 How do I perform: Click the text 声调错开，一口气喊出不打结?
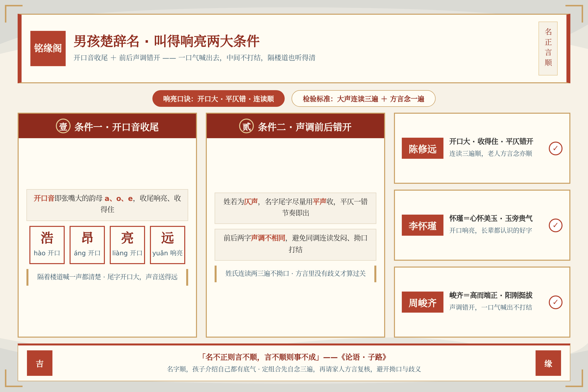pos(490,307)
